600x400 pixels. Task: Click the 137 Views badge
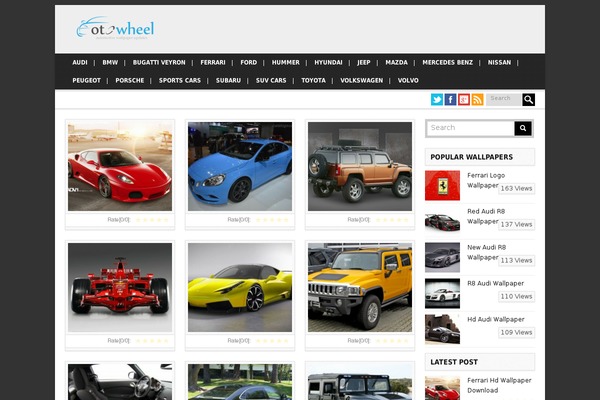(516, 224)
